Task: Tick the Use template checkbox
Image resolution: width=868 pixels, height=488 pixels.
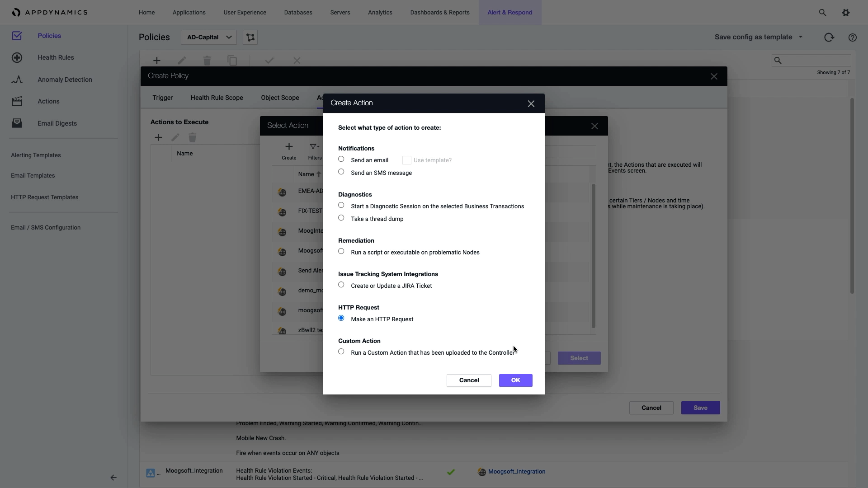Action: point(406,160)
